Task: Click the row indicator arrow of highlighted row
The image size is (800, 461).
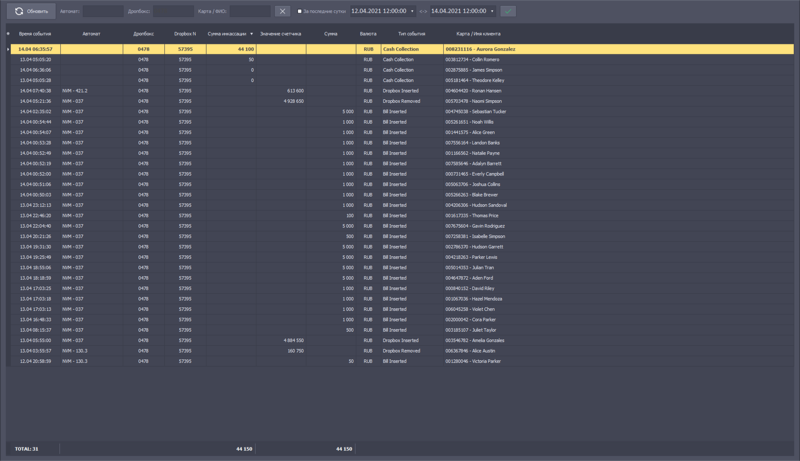Action: click(x=8, y=49)
